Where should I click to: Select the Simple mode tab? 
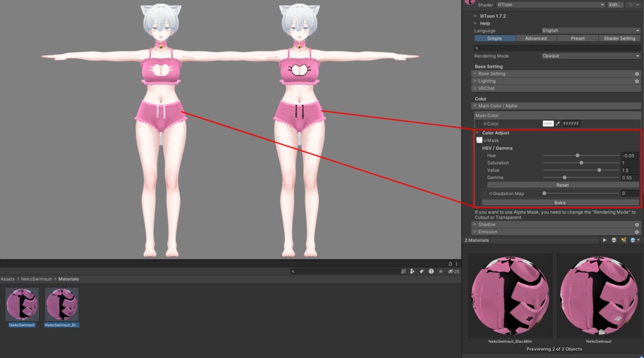(494, 38)
